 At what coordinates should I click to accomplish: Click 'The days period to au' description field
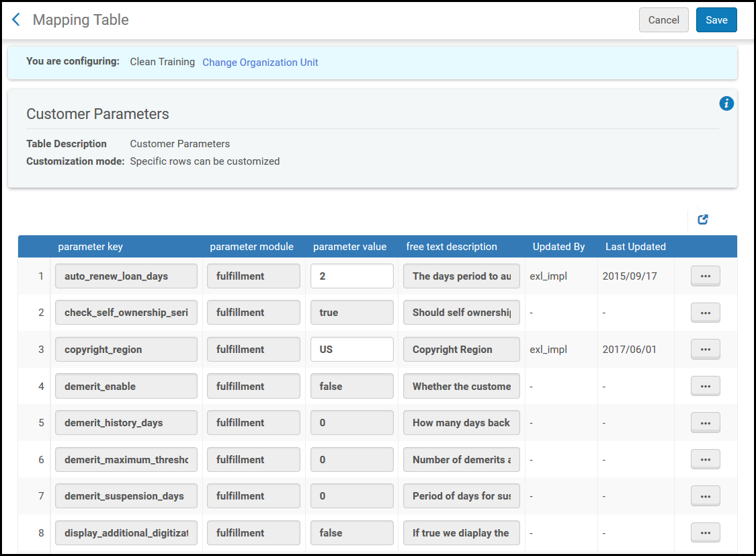tap(462, 276)
